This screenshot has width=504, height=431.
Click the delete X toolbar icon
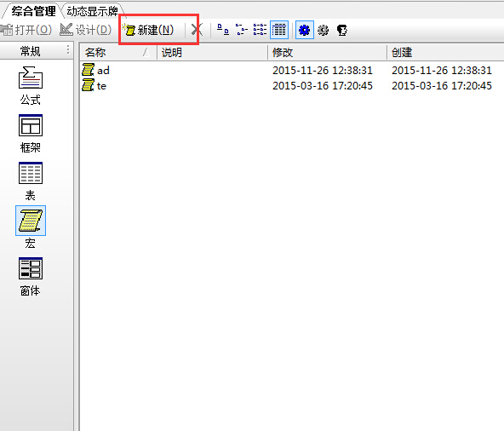(197, 30)
